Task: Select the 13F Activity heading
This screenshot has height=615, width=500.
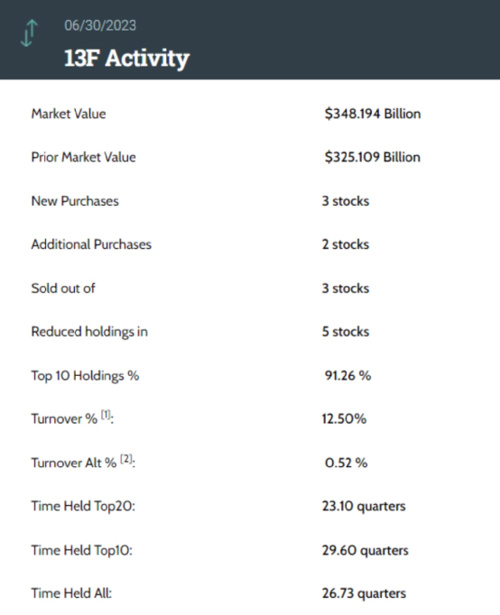Action: pos(127,58)
